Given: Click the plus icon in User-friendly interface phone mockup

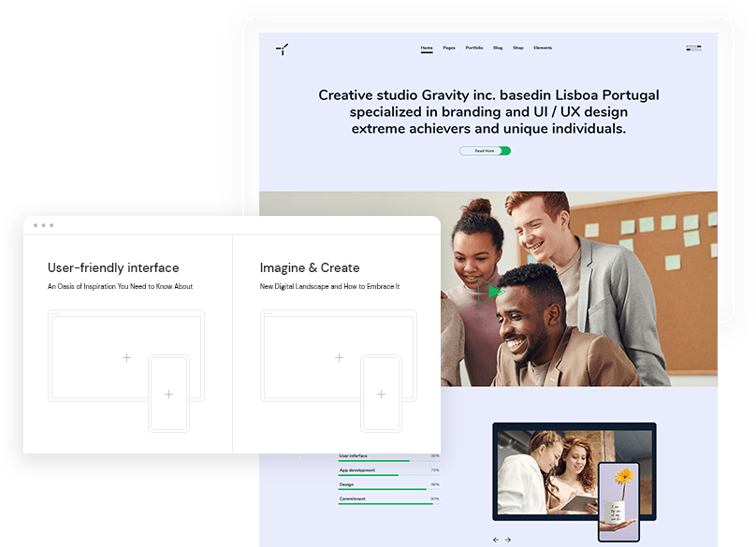Looking at the screenshot, I should click(168, 394).
